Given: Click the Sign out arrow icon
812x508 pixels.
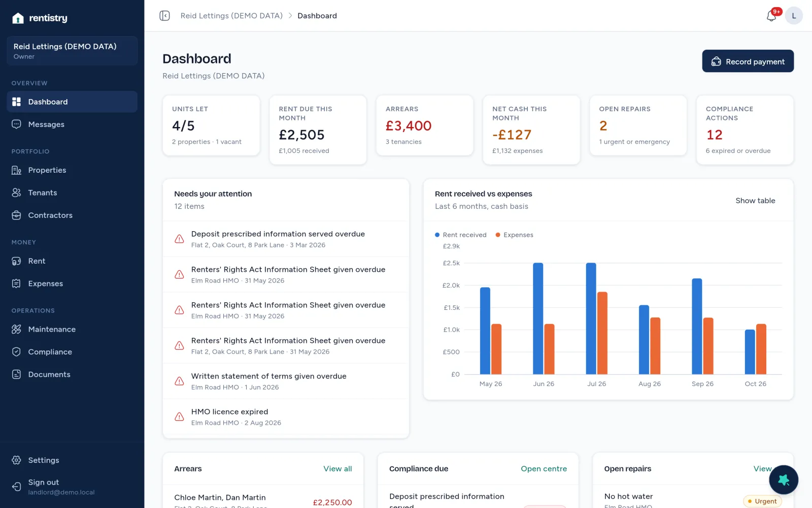Looking at the screenshot, I should (17, 487).
